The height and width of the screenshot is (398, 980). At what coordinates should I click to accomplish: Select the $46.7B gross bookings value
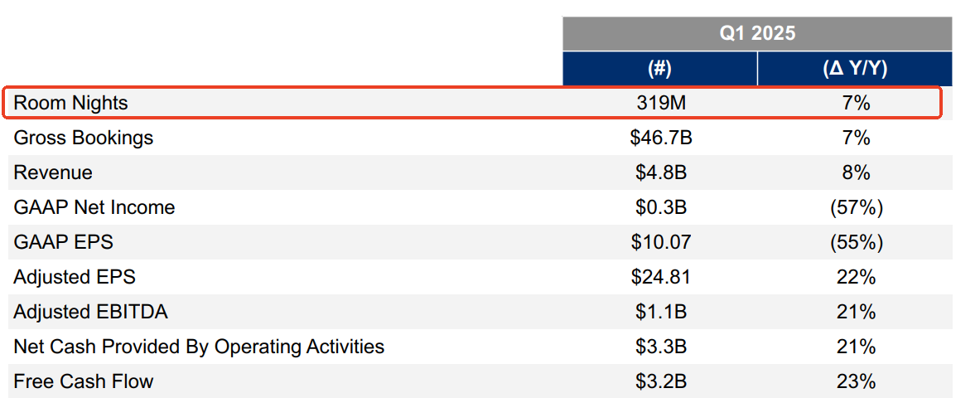coord(660,138)
